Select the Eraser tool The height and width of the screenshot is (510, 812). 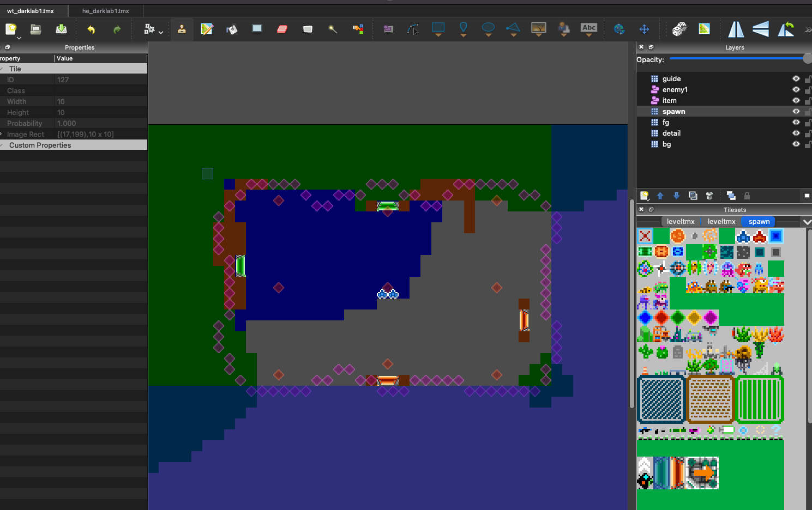tap(282, 29)
